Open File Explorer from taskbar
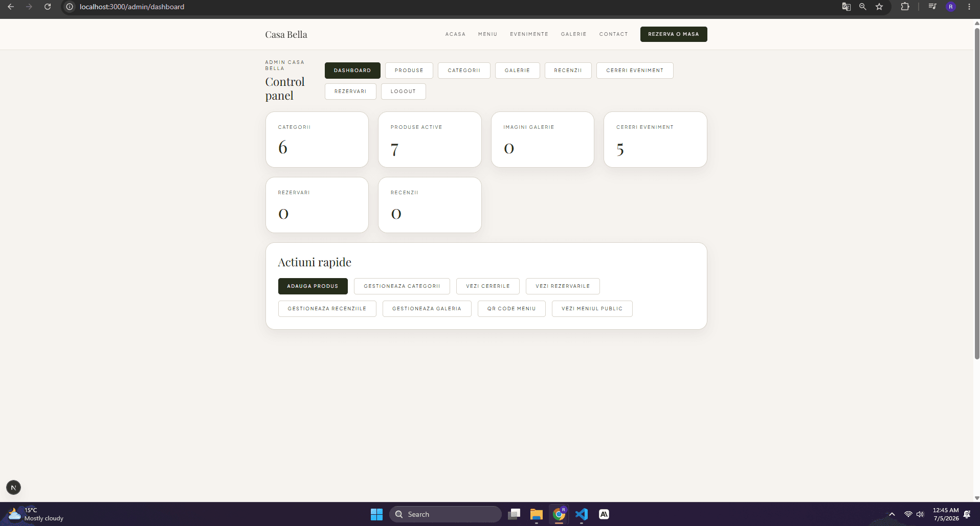The height and width of the screenshot is (526, 980). 537,514
